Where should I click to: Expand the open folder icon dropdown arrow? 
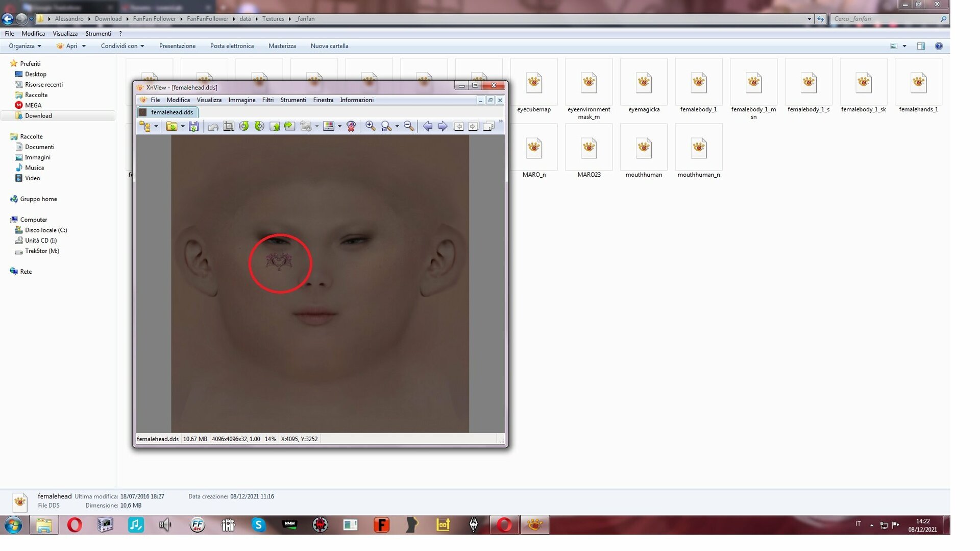(183, 127)
